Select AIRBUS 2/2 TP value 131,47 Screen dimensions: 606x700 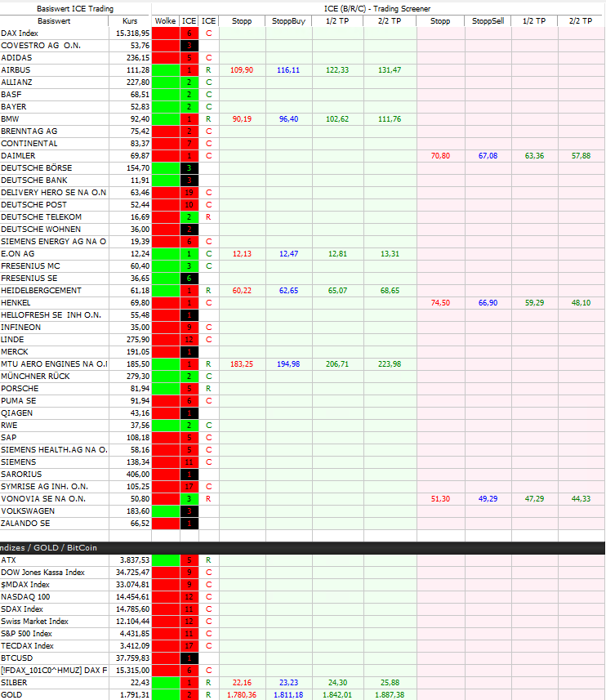[390, 70]
